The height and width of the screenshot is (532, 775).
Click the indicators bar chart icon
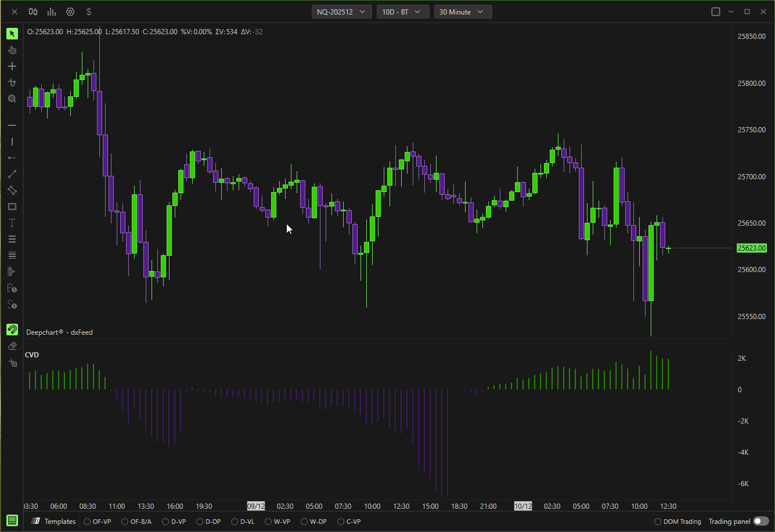pyautogui.click(x=52, y=12)
